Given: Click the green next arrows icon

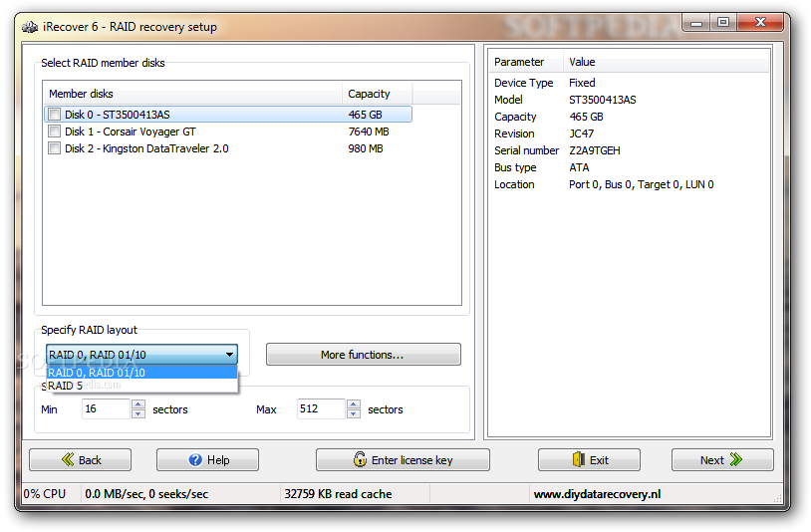Looking at the screenshot, I should (735, 459).
